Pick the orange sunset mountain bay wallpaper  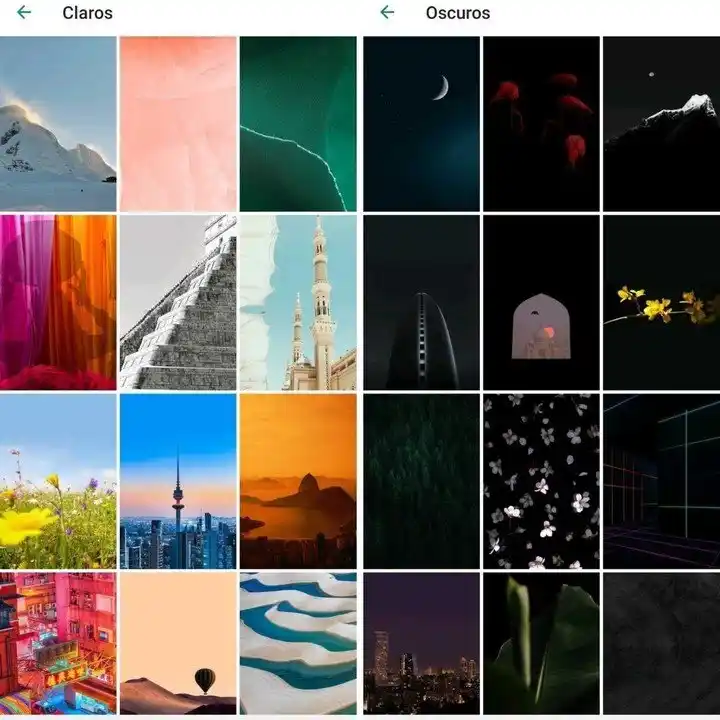[298, 481]
